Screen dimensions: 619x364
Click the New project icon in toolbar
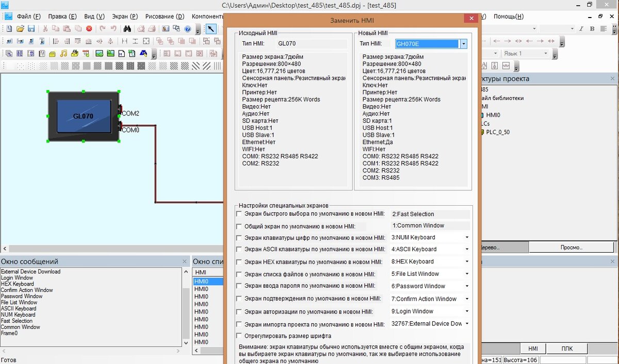[9, 29]
